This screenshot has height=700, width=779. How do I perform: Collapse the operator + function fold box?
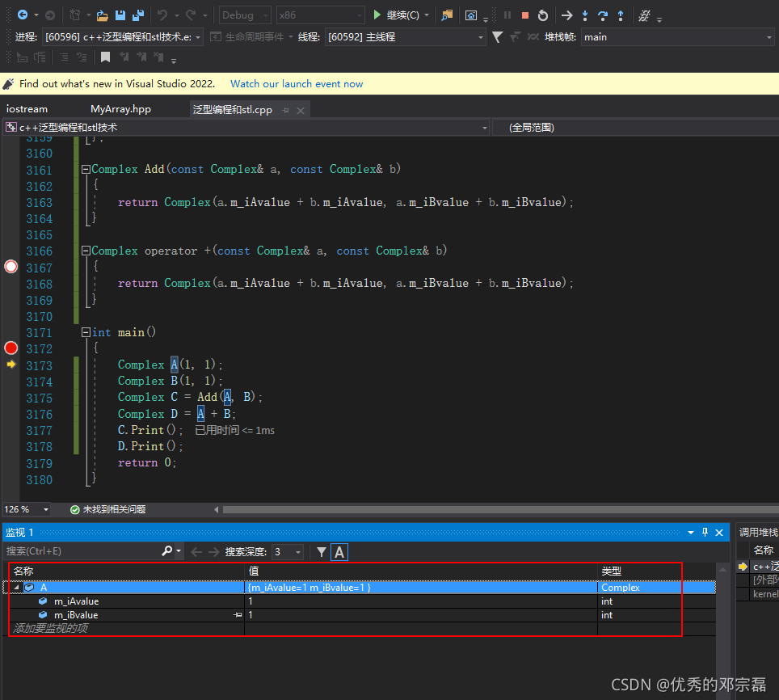(x=86, y=251)
